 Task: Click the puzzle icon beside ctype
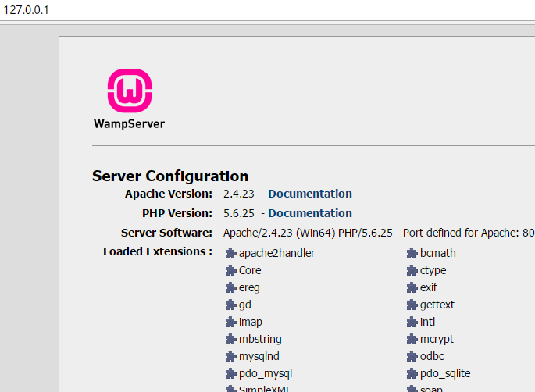coord(412,270)
